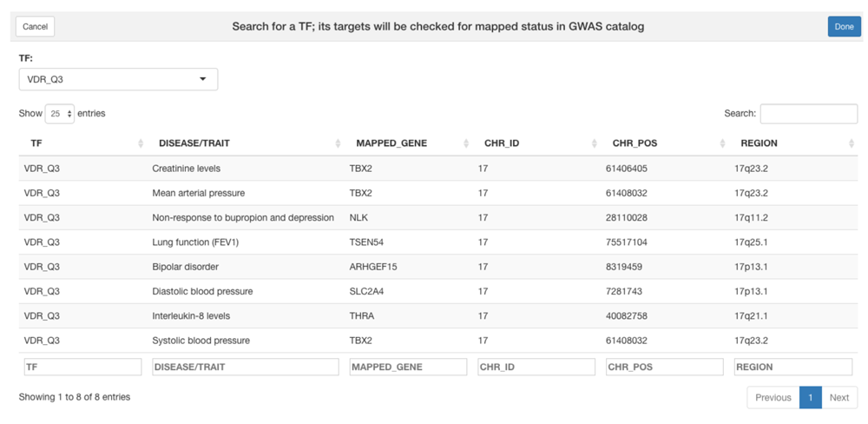Sort table by TF column arrows
Screen dimensions: 868x424
[141, 143]
